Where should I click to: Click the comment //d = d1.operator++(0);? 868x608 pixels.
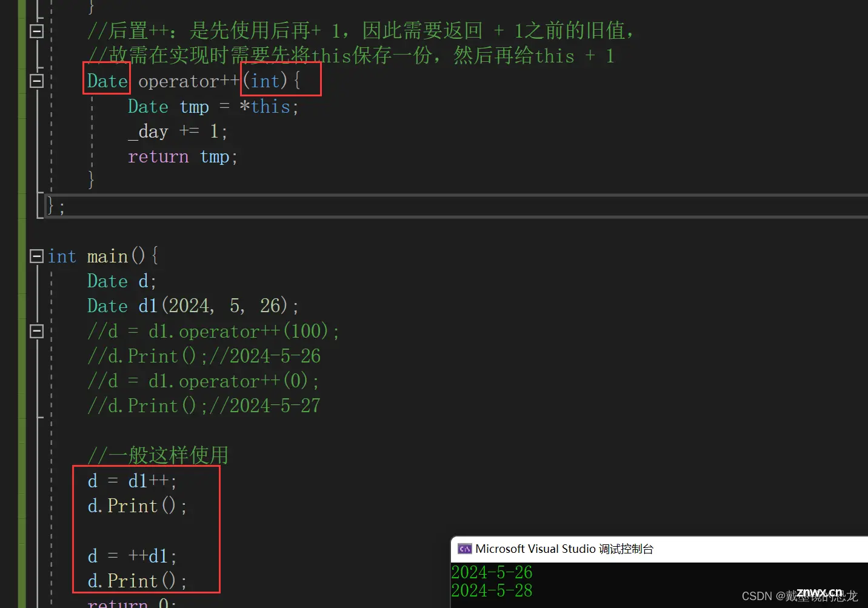point(203,381)
